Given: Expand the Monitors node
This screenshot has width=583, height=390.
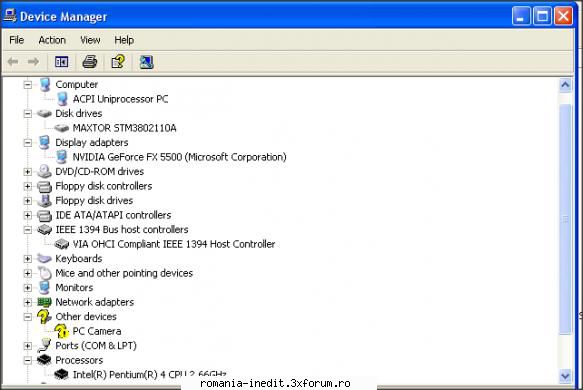Looking at the screenshot, I should [28, 288].
